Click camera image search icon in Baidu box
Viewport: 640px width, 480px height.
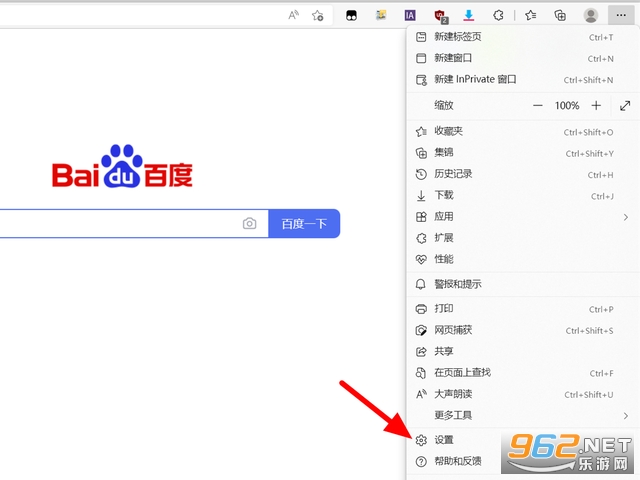[x=249, y=223]
